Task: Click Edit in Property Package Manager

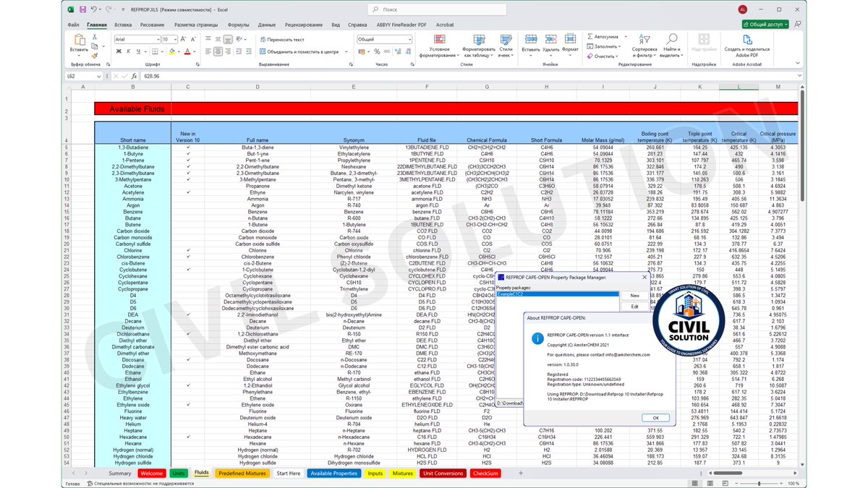Action: click(x=634, y=307)
